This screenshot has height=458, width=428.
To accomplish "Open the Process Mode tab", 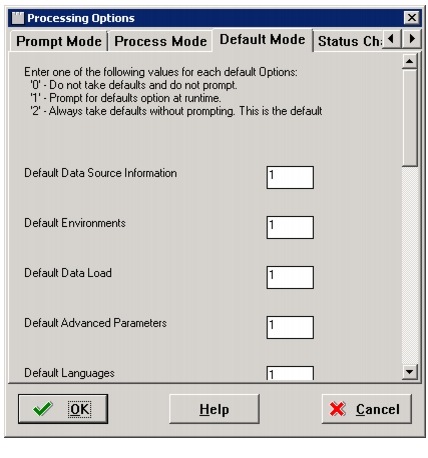I will (x=160, y=41).
